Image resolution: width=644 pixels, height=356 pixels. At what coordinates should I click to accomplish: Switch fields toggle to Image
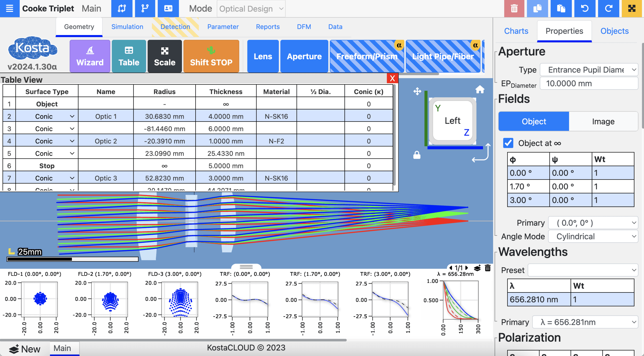click(603, 121)
